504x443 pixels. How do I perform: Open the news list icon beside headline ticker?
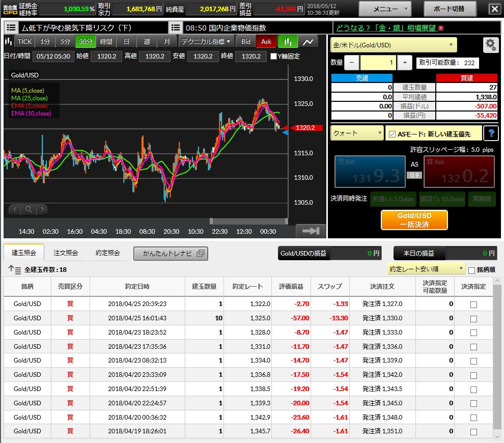11,27
